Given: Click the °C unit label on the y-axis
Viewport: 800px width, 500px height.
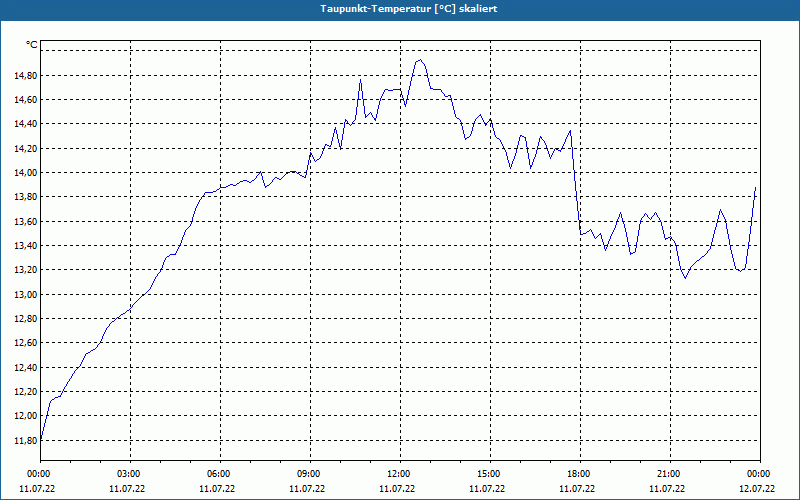Looking at the screenshot, I should point(32,45).
